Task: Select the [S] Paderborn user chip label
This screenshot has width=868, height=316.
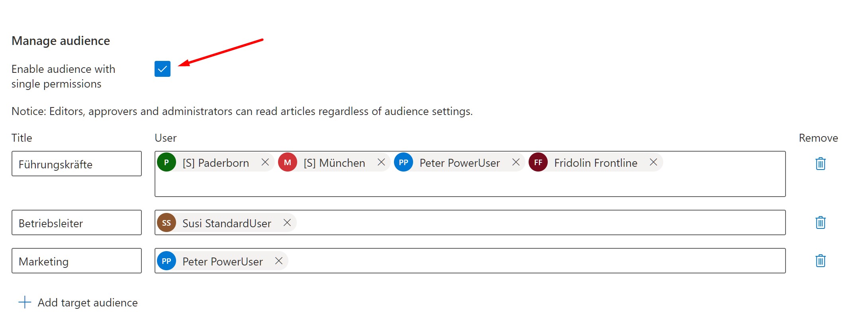Action: 216,163
